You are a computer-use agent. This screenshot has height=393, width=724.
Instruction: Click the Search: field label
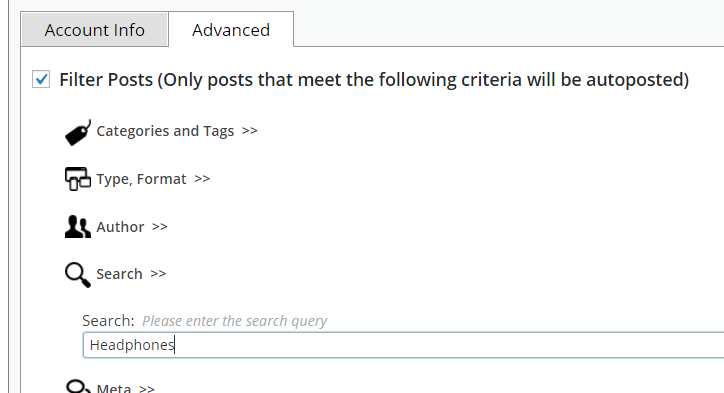pyautogui.click(x=108, y=320)
